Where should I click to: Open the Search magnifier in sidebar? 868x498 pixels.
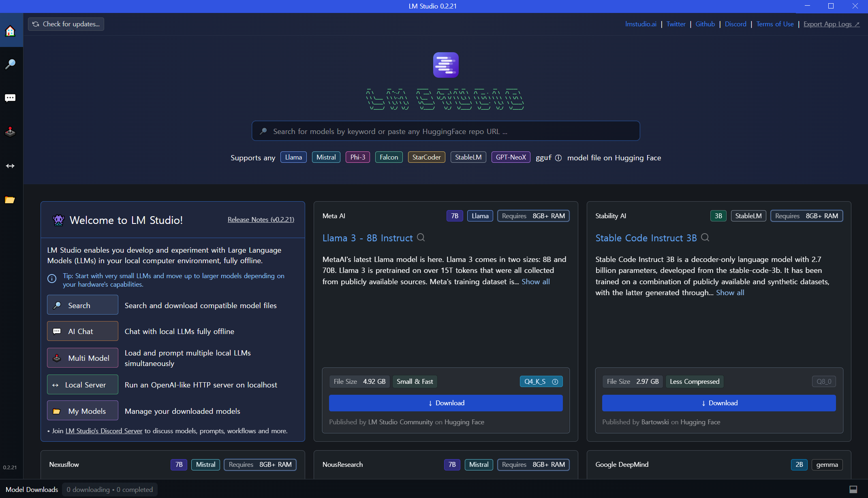click(x=10, y=64)
